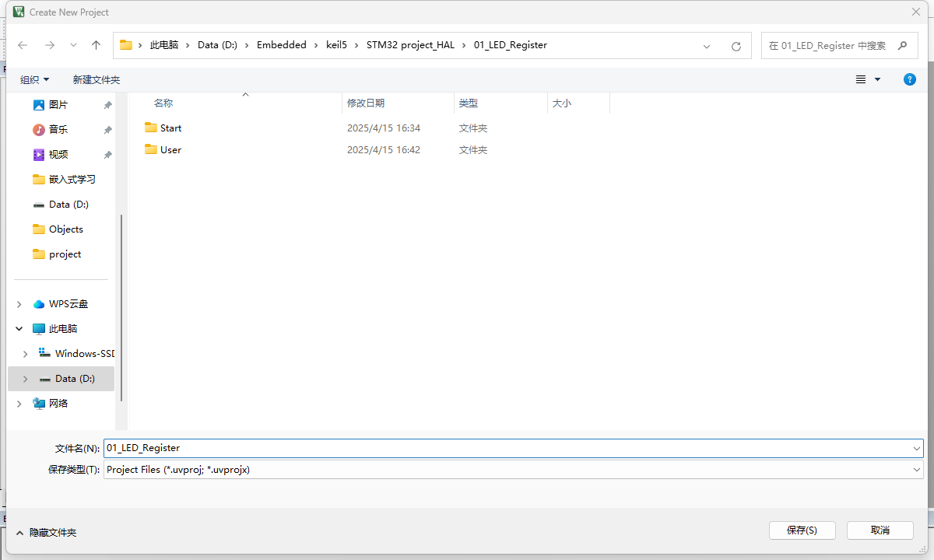Image resolution: width=934 pixels, height=560 pixels.
Task: Click the address bar folder icon
Action: pos(125,45)
